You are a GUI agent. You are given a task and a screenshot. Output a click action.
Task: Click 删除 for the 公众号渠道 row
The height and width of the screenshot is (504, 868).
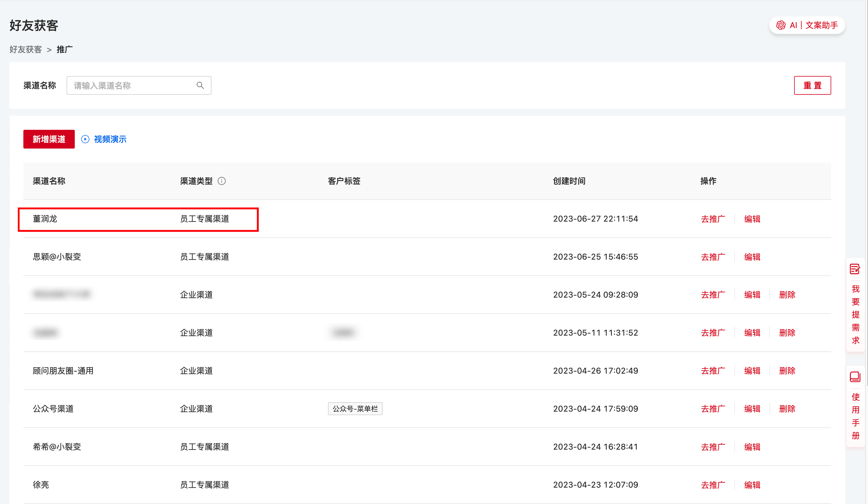(x=787, y=408)
